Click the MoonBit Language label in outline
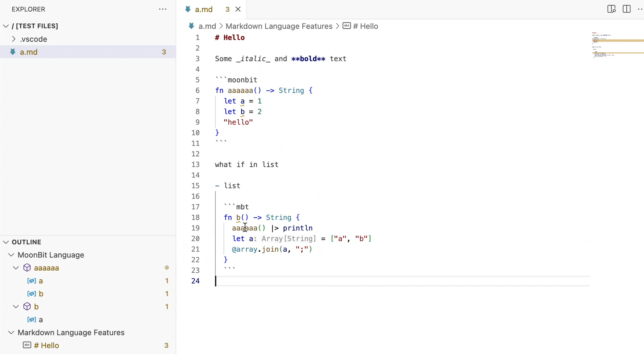Screen dimensions: 644x354 pyautogui.click(x=51, y=255)
